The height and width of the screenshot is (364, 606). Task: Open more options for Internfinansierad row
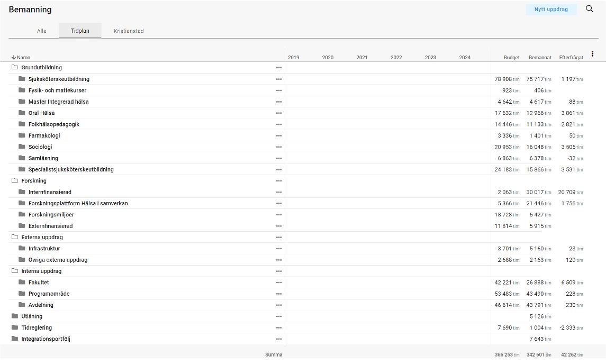(x=278, y=192)
